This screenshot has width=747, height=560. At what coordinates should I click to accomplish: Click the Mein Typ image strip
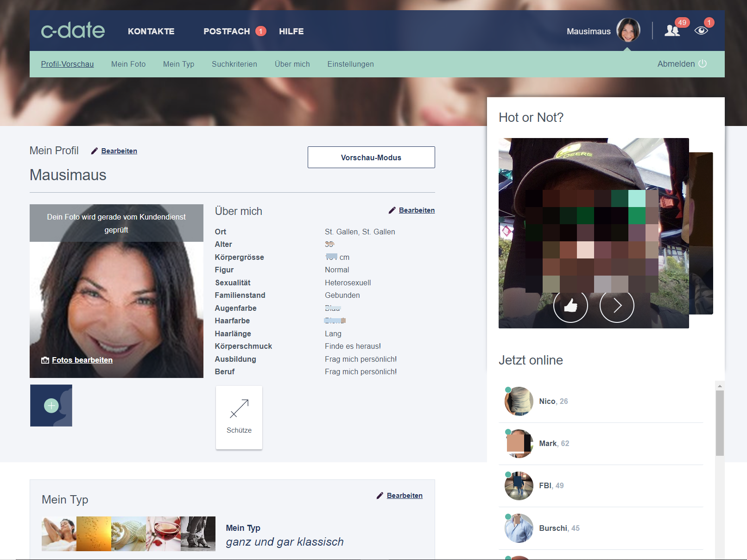coord(128,534)
